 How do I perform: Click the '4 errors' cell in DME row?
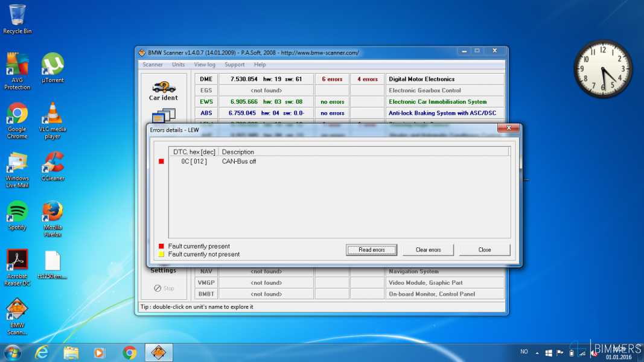(367, 79)
